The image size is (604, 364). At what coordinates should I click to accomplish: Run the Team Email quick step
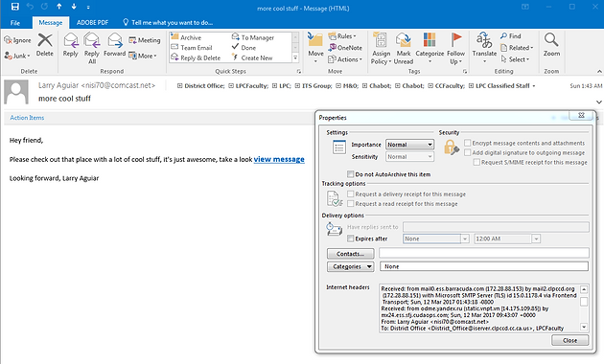[x=192, y=48]
